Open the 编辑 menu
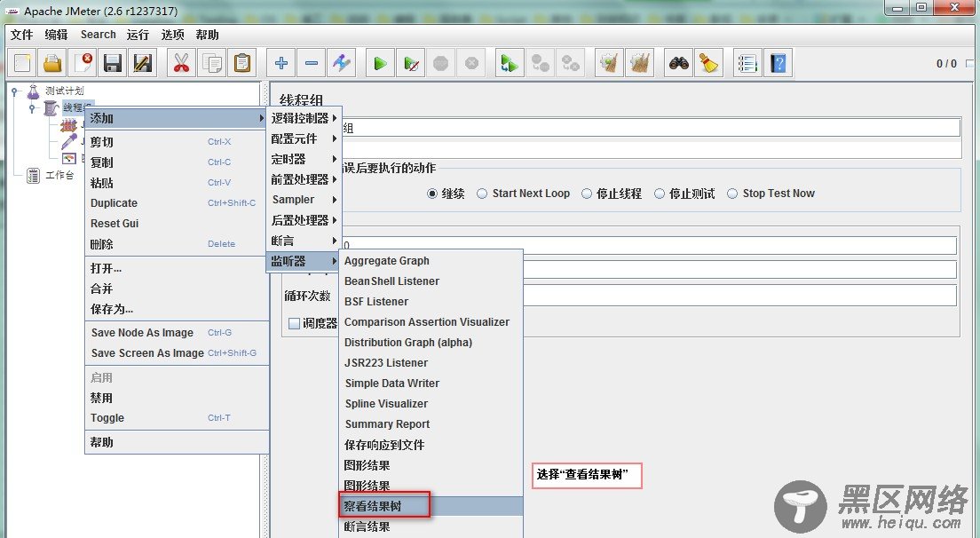Screen dimensions: 980x538 click(56, 35)
